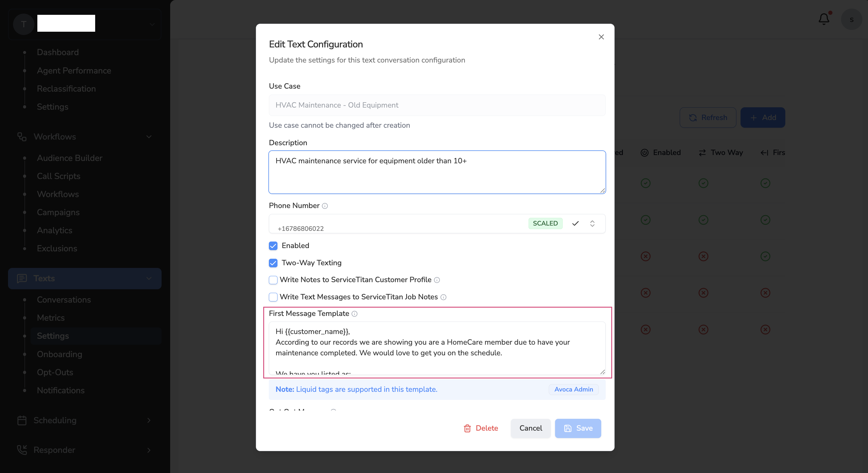Open the Phone Number selector dropdown

592,223
